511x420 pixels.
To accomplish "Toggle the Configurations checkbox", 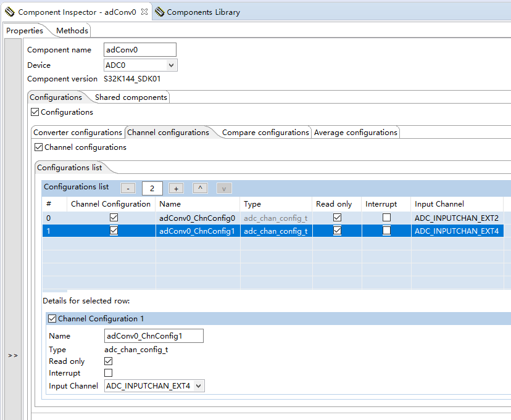I will (35, 112).
